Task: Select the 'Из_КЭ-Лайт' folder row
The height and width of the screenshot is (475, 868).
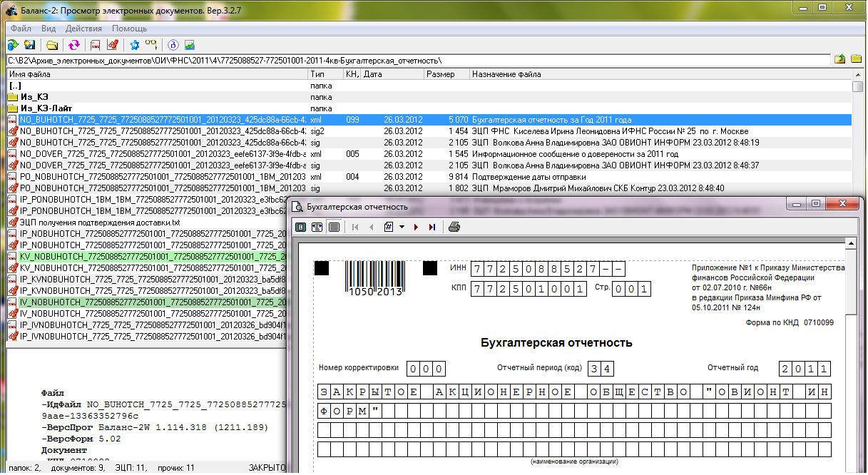Action: (429, 108)
